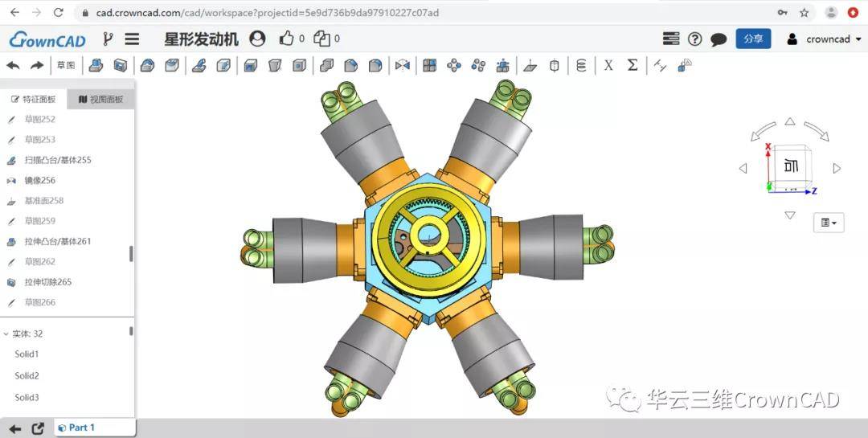
Task: Click the blue 分享 share button
Action: tap(753, 39)
